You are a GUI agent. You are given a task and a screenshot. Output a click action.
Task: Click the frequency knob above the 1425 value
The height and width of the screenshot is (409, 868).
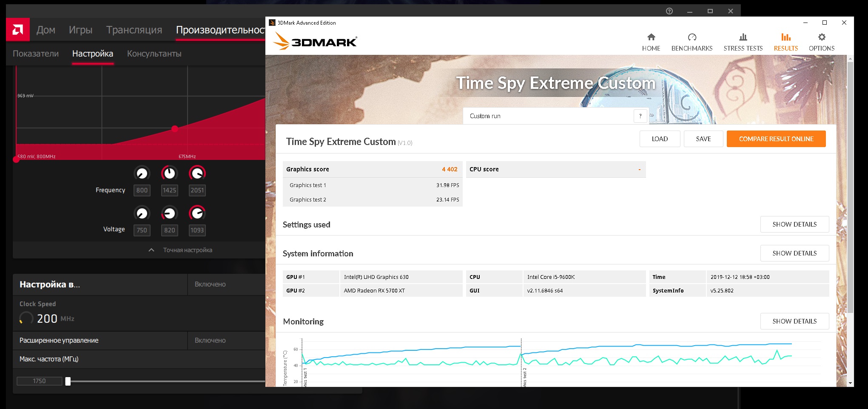pyautogui.click(x=169, y=173)
